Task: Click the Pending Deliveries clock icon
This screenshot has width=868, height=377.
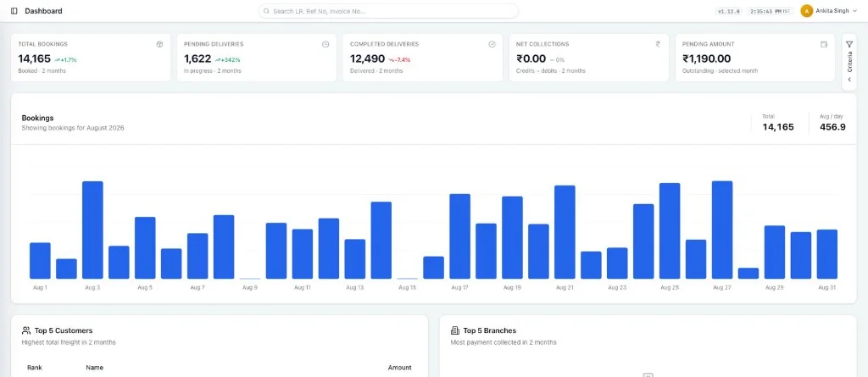Action: pyautogui.click(x=325, y=44)
